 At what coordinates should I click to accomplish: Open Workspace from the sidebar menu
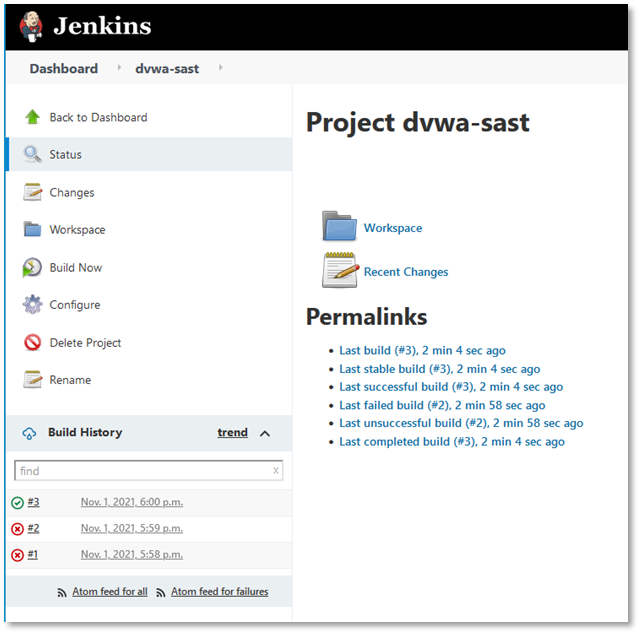click(77, 230)
